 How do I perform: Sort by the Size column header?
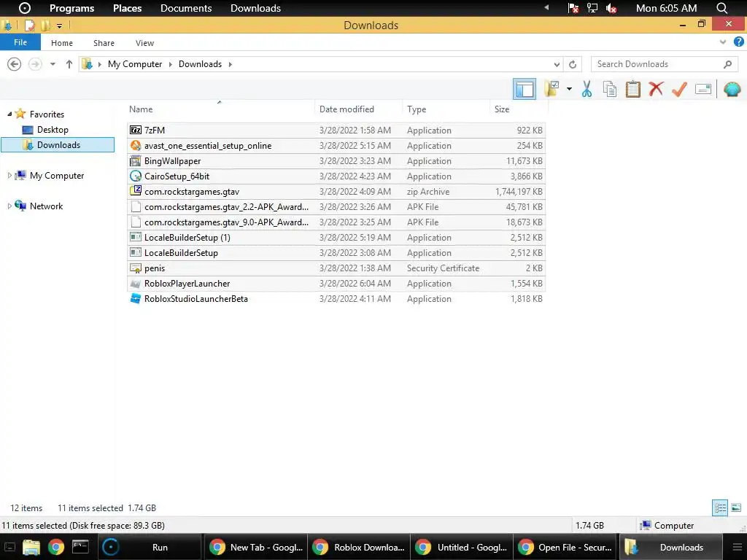click(x=519, y=109)
